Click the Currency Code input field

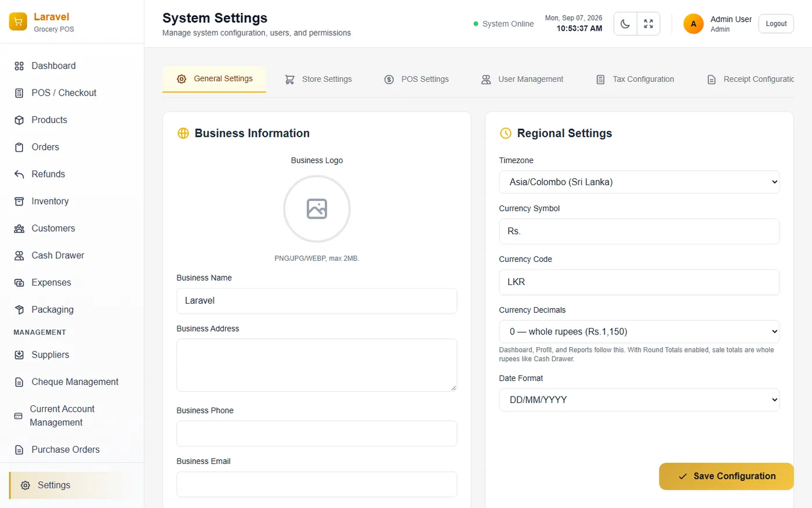[x=639, y=282]
